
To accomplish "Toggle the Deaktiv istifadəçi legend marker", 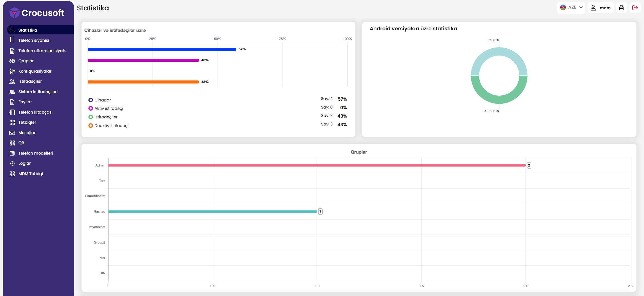I will click(x=91, y=125).
